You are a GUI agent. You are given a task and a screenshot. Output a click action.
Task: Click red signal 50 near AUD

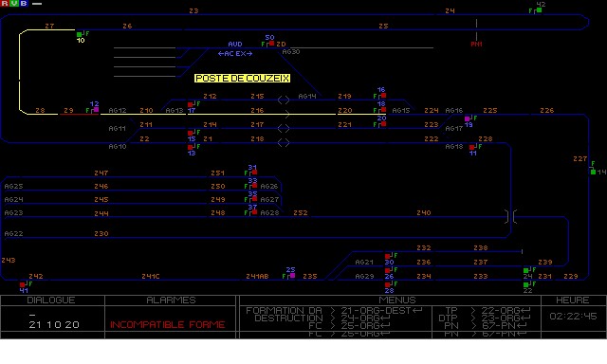click(x=272, y=44)
